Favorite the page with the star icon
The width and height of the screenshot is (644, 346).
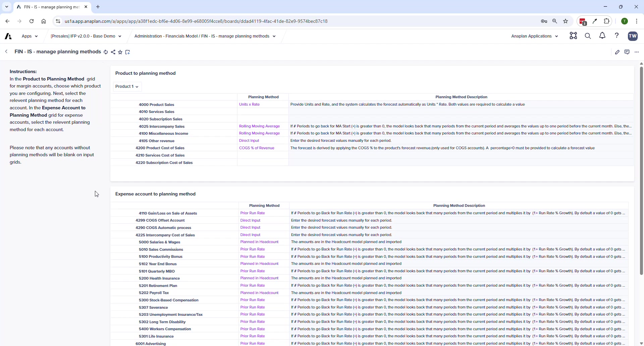[x=120, y=52]
